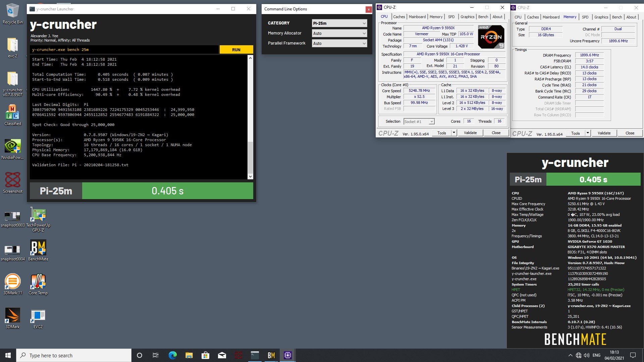The height and width of the screenshot is (362, 644).
Task: Launch the Screenshot desktop shortcut
Action: tap(12, 183)
